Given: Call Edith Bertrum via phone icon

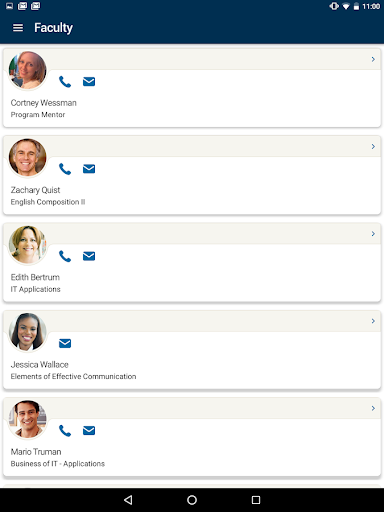Looking at the screenshot, I should (65, 256).
